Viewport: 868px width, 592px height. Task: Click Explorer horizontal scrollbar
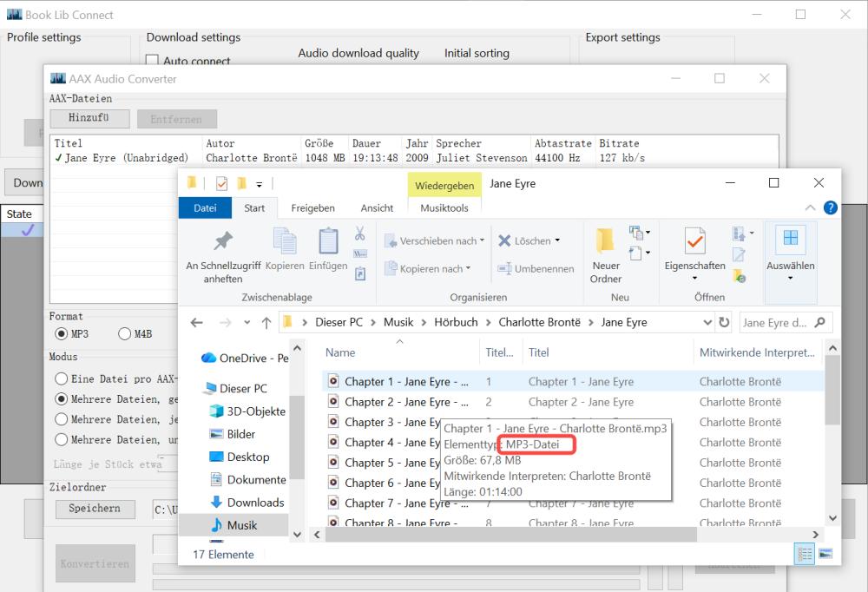(511, 535)
